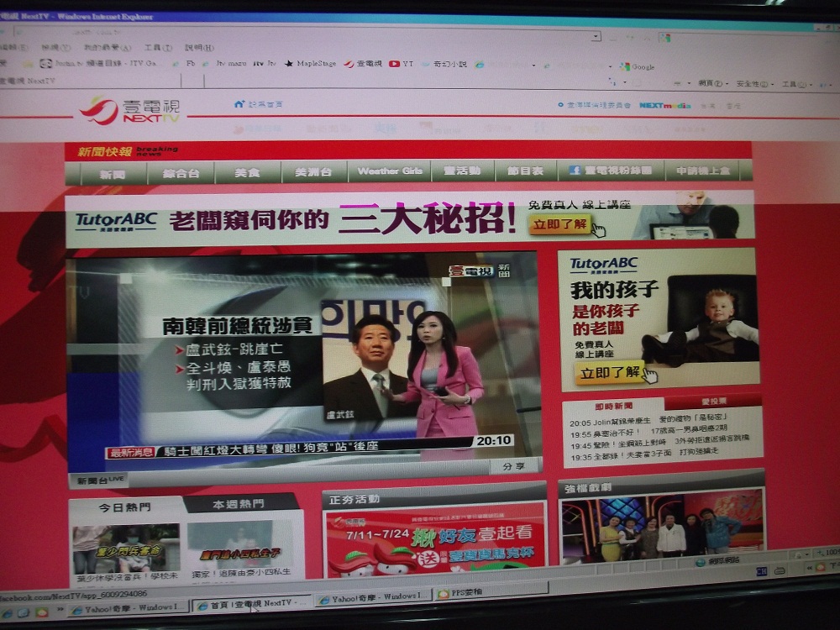Image resolution: width=840 pixels, height=630 pixels.
Task: Open the 節目表 navigation tab
Action: coord(526,171)
